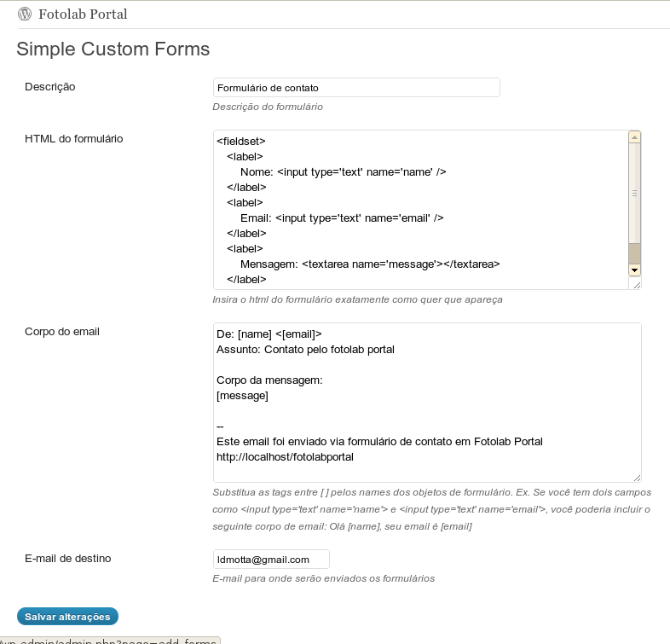This screenshot has width=670, height=644.
Task: Open the Fotolab Portal site link
Action: pyautogui.click(x=83, y=15)
